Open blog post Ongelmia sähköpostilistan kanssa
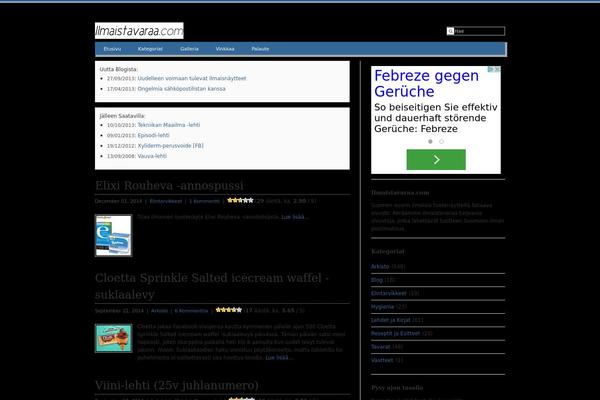The height and width of the screenshot is (400, 600). 182,89
